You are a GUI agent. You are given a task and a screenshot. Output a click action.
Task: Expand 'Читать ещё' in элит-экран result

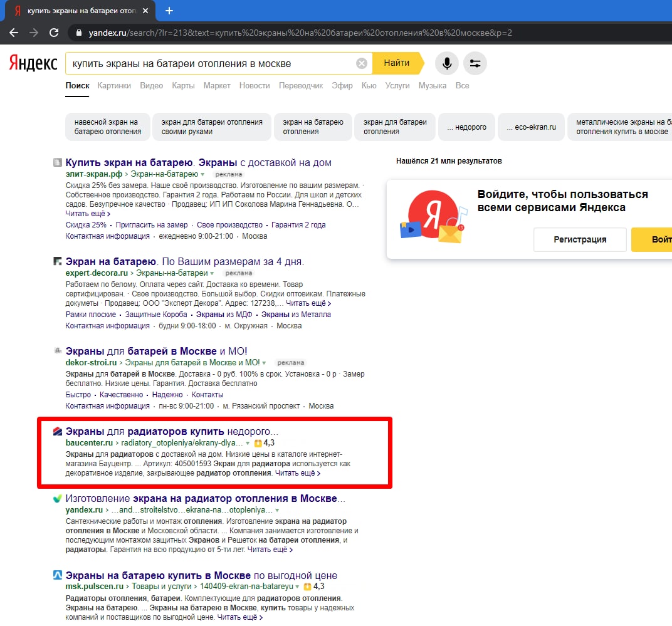pos(88,214)
